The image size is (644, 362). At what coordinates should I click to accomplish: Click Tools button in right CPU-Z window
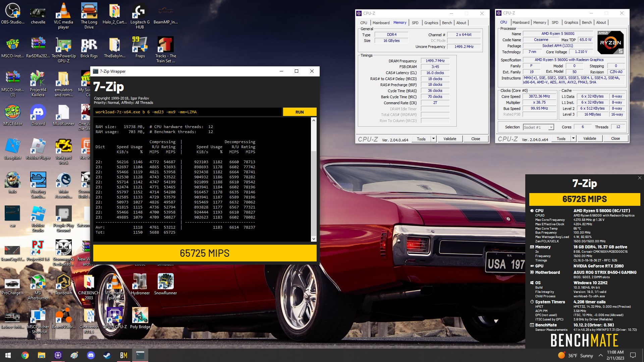coord(561,138)
